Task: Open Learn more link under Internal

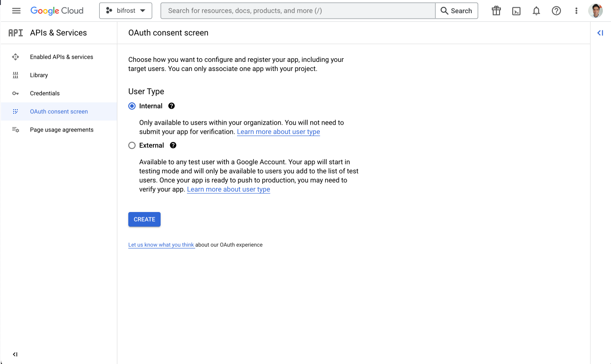Action: (278, 132)
